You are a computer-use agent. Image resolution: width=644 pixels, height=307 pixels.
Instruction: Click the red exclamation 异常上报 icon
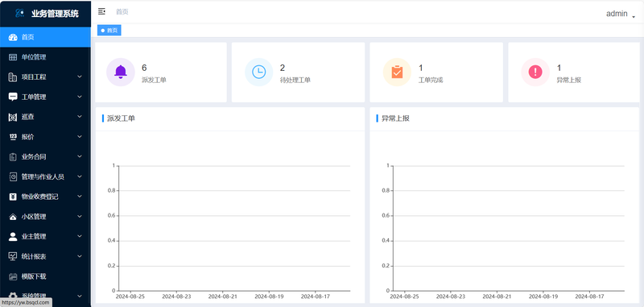[535, 72]
